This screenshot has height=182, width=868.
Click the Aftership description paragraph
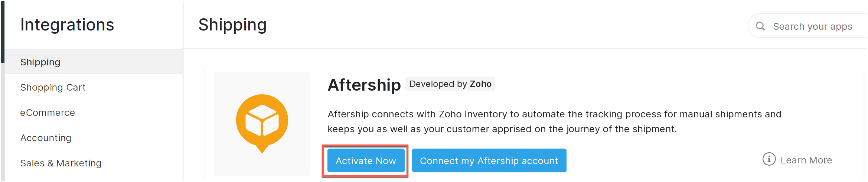point(554,121)
